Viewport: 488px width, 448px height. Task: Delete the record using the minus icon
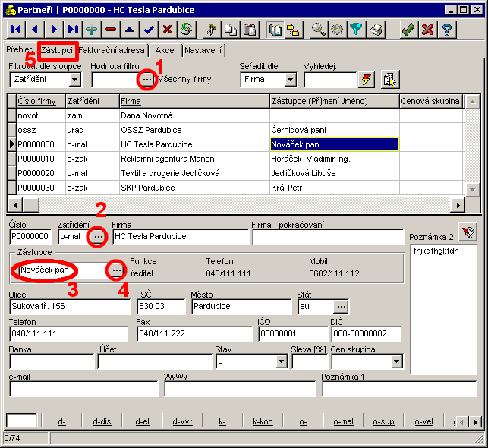coord(111,30)
